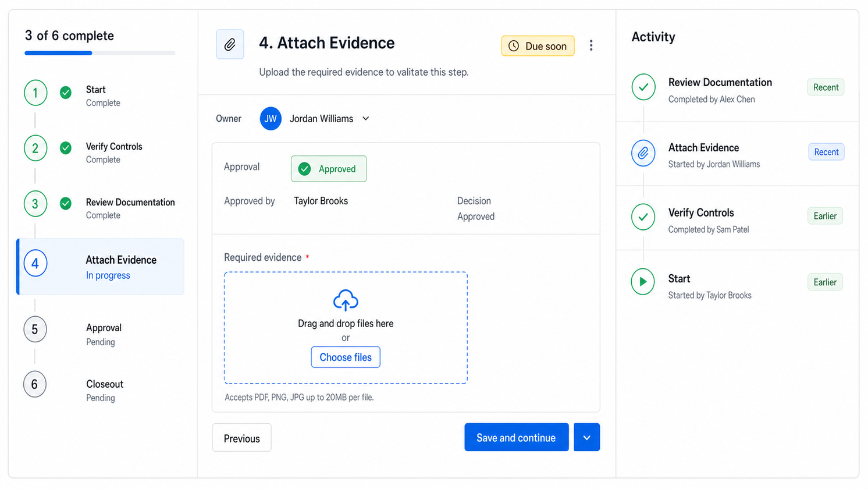
Task: Click green checkmark next to Verify Controls step
Action: point(66,148)
